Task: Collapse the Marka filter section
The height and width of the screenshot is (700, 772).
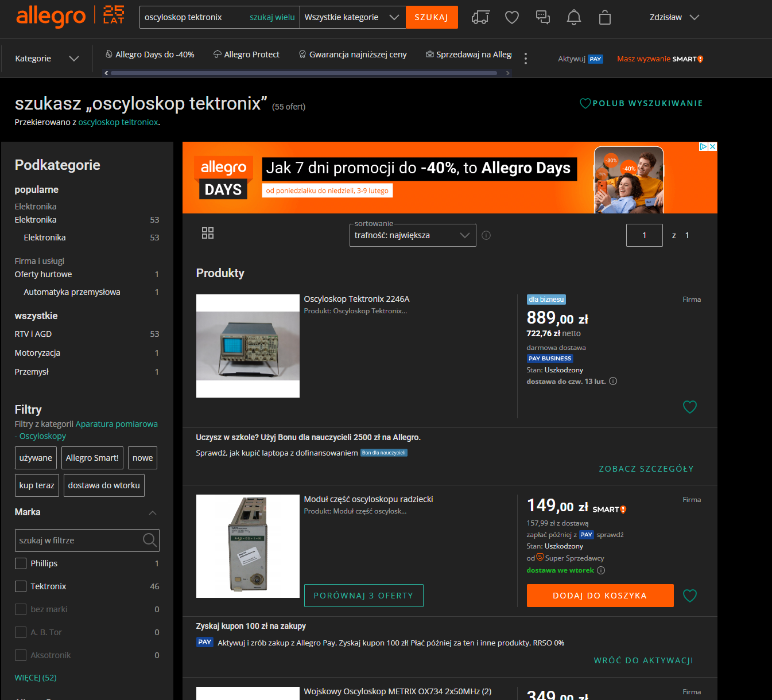Action: [153, 512]
